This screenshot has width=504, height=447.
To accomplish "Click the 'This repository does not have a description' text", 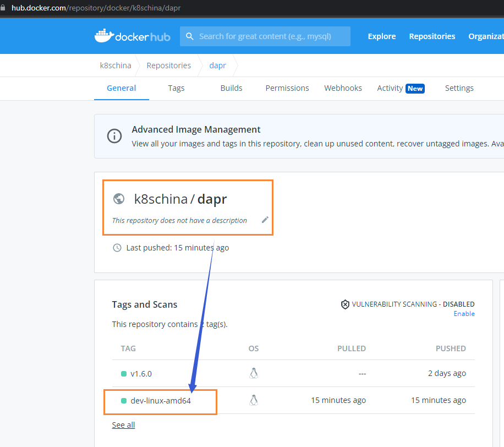I will pyautogui.click(x=179, y=220).
